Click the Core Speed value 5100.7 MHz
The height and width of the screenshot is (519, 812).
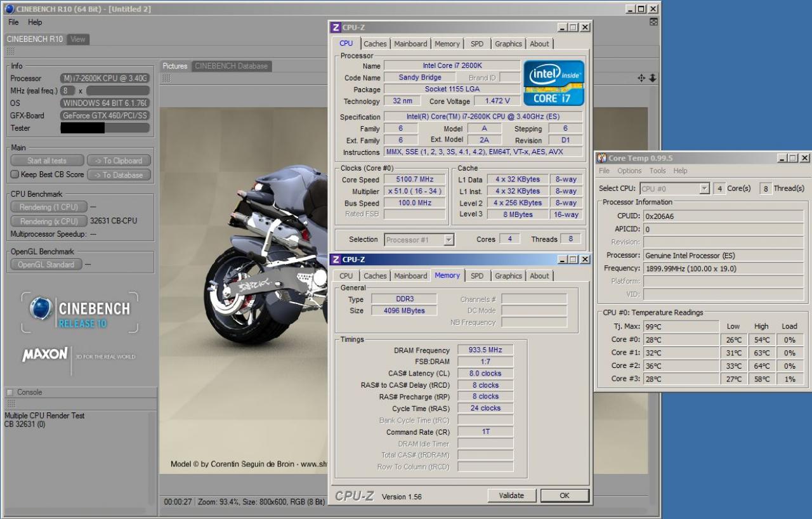tap(414, 180)
